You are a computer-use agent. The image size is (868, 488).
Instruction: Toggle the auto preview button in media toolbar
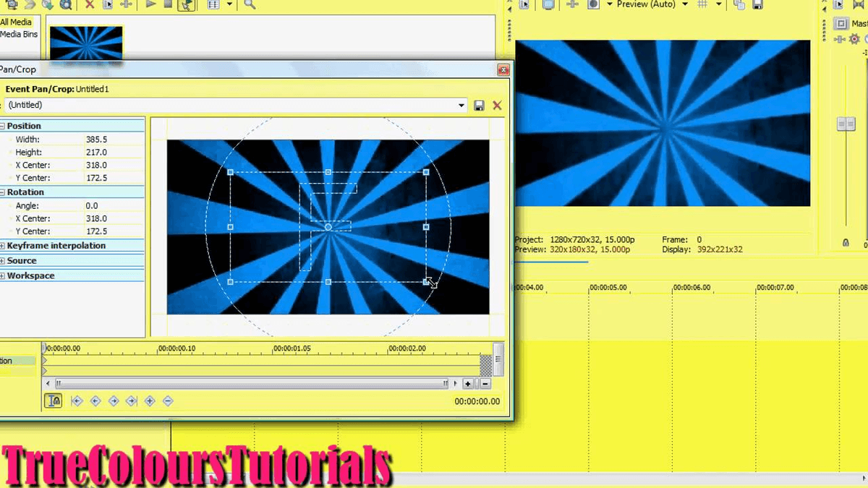point(186,5)
